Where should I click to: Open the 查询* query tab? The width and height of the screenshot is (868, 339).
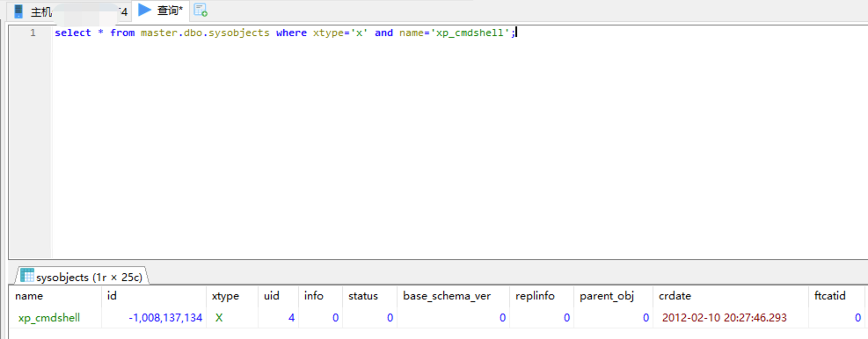click(161, 10)
